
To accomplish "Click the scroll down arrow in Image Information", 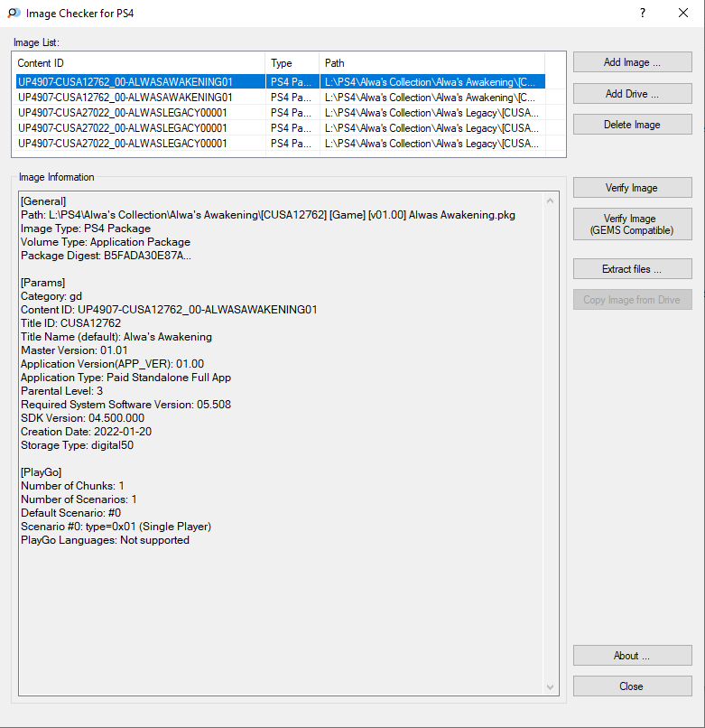I will tap(550, 687).
